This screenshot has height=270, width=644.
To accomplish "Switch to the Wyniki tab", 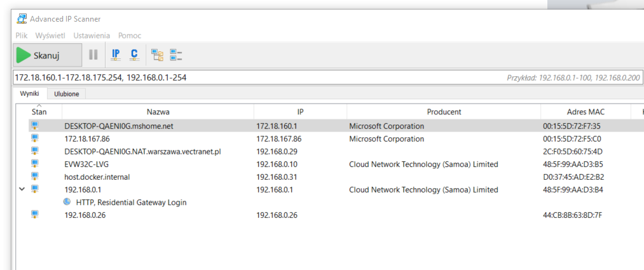I will (x=30, y=93).
